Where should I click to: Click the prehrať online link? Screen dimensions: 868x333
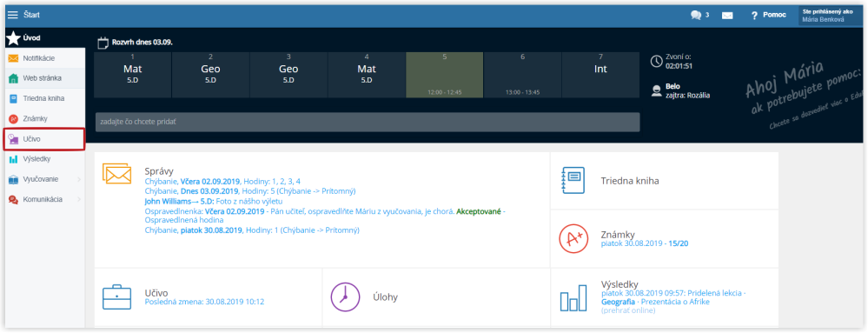click(628, 310)
